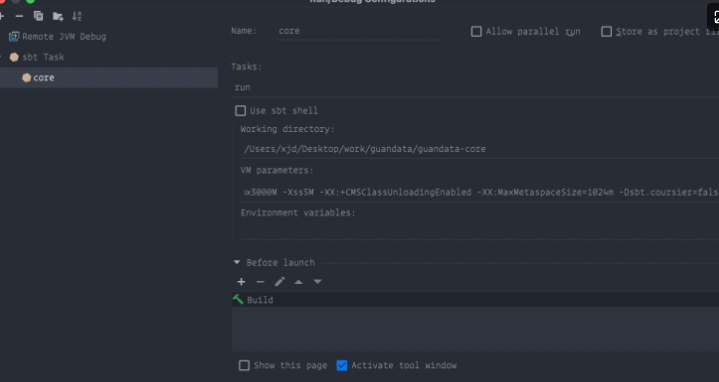Enable Allow parallel run checkbox

[476, 32]
